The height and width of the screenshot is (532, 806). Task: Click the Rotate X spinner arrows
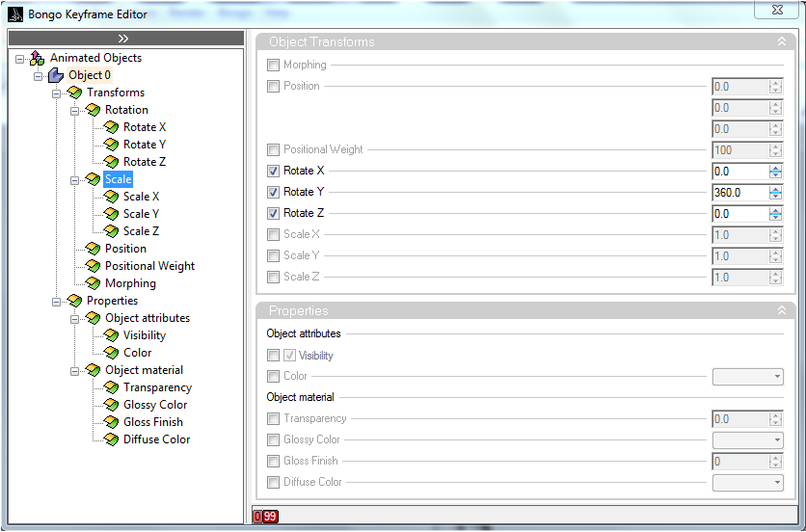tap(776, 172)
